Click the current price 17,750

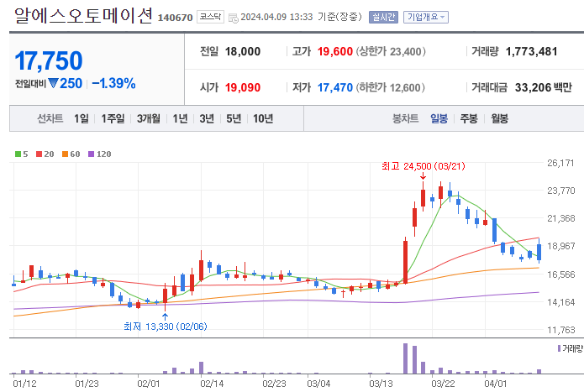click(49, 60)
